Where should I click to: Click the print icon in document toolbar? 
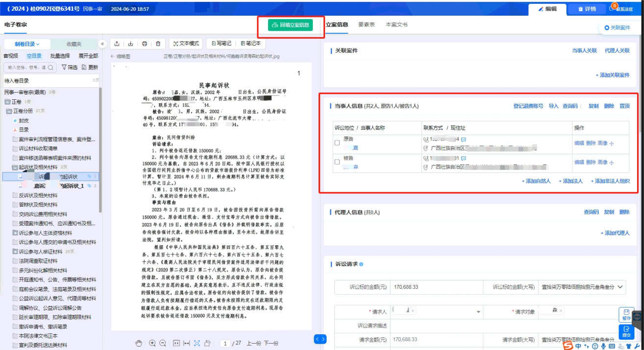[x=145, y=44]
